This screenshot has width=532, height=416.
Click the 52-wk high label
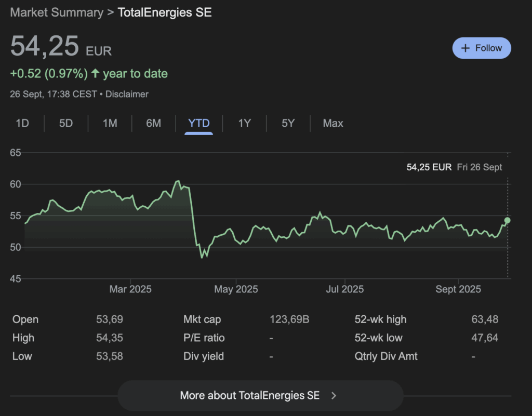tap(380, 319)
